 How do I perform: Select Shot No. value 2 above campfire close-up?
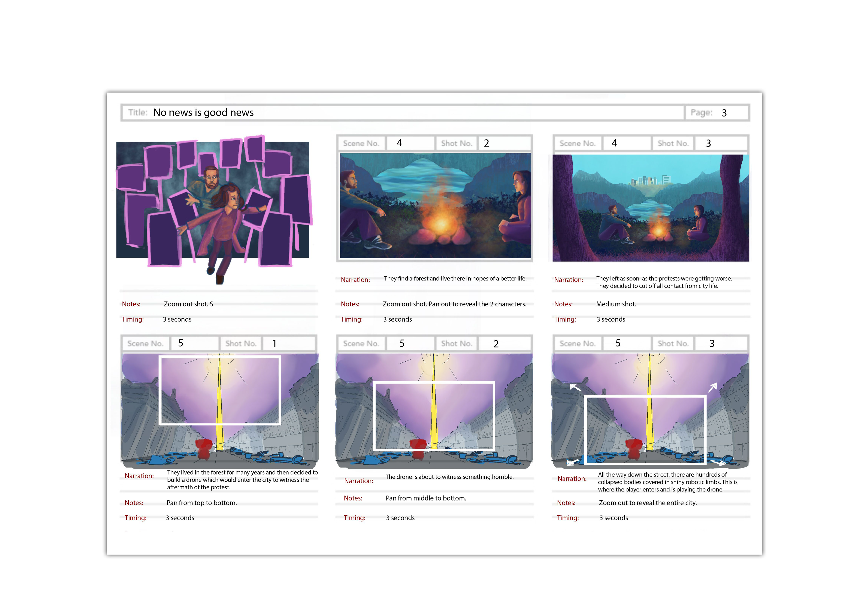tap(486, 143)
